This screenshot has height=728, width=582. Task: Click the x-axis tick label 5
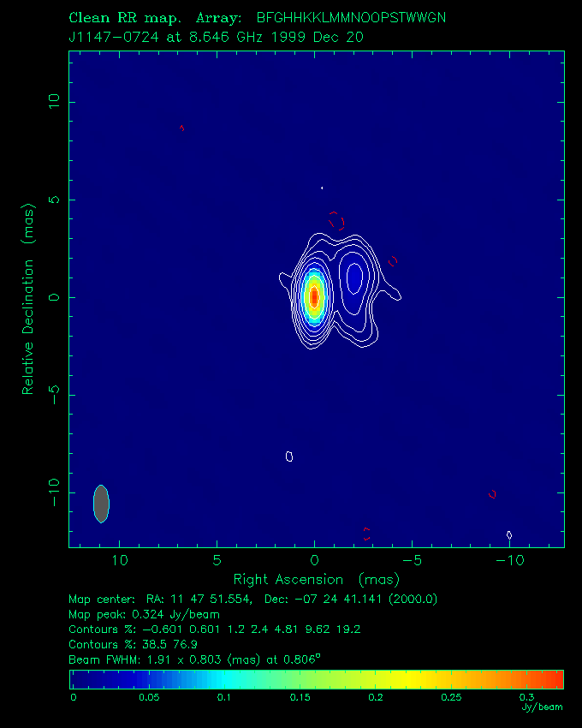point(217,560)
